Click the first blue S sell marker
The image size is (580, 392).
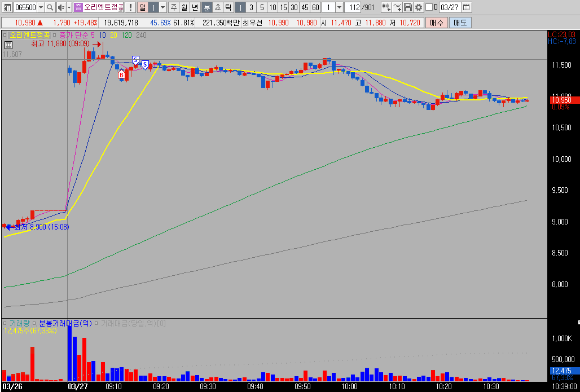click(135, 60)
